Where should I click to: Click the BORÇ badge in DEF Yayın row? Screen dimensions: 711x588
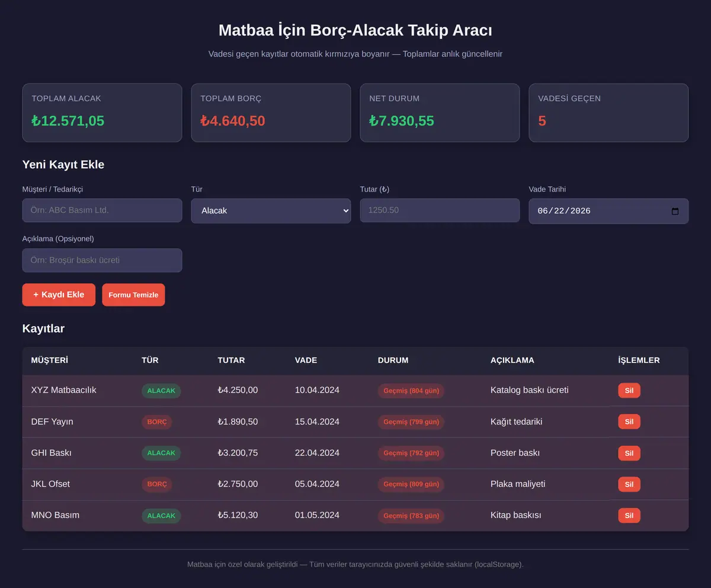click(x=157, y=422)
